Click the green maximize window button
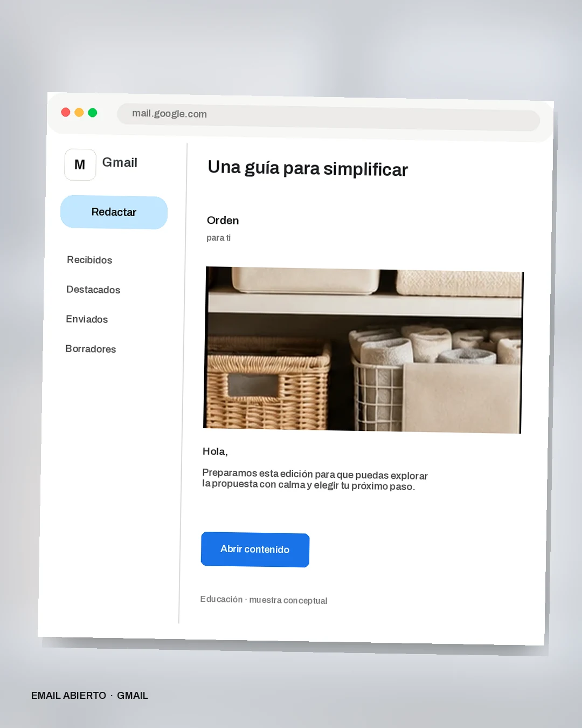582x728 pixels. (x=93, y=113)
